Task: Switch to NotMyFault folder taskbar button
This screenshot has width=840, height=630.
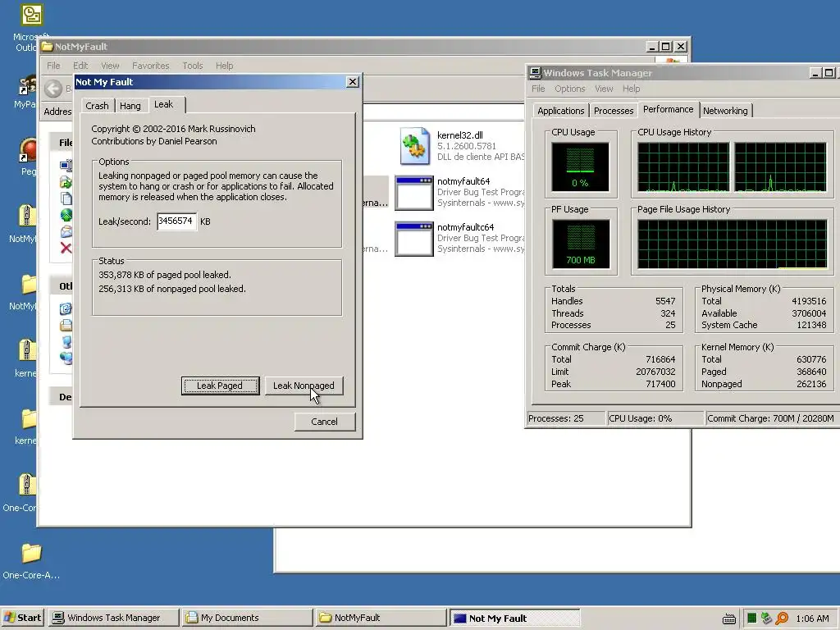Action: 381,618
